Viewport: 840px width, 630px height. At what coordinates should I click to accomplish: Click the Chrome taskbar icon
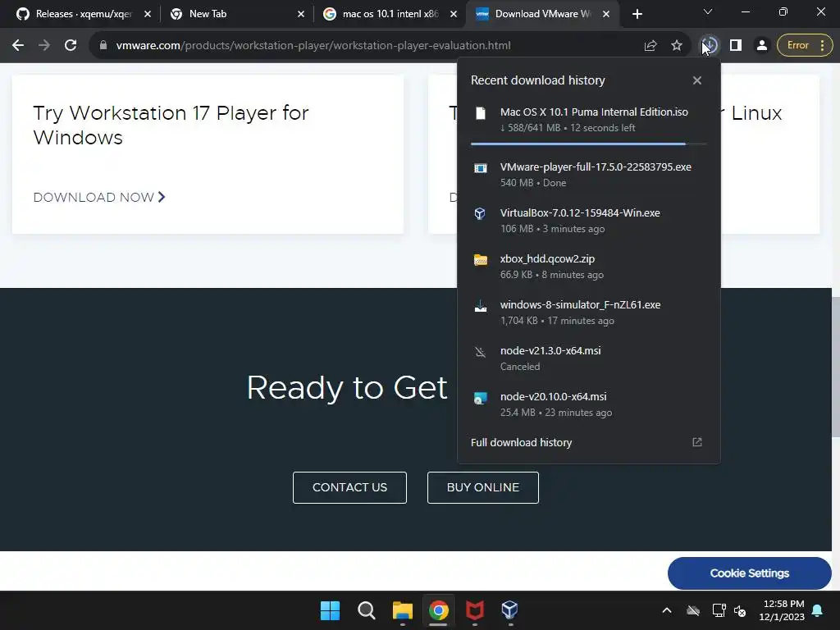(438, 610)
